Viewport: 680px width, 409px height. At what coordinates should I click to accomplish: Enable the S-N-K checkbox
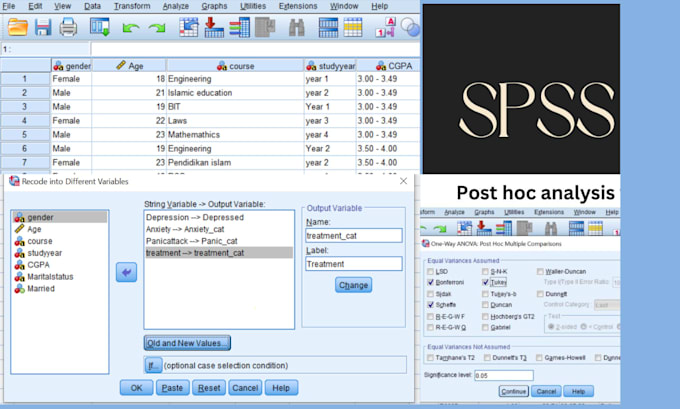(x=485, y=272)
